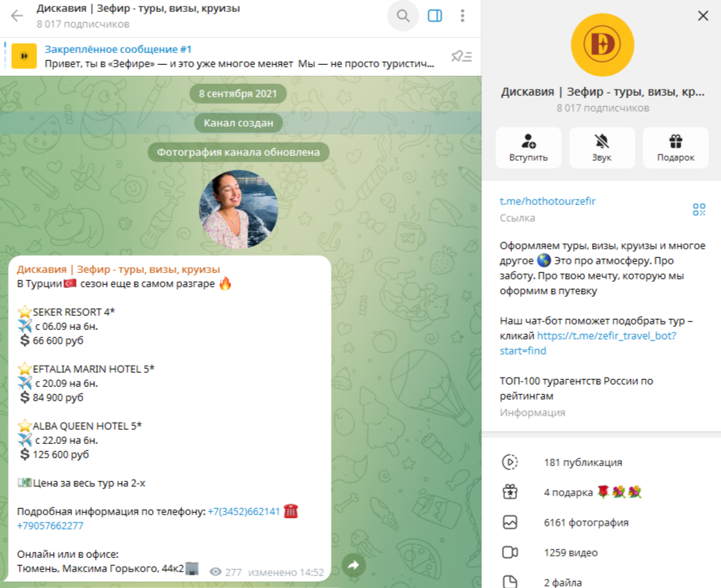This screenshot has height=588, width=721.
Task: Send a gift via Подарок button
Action: point(675,147)
